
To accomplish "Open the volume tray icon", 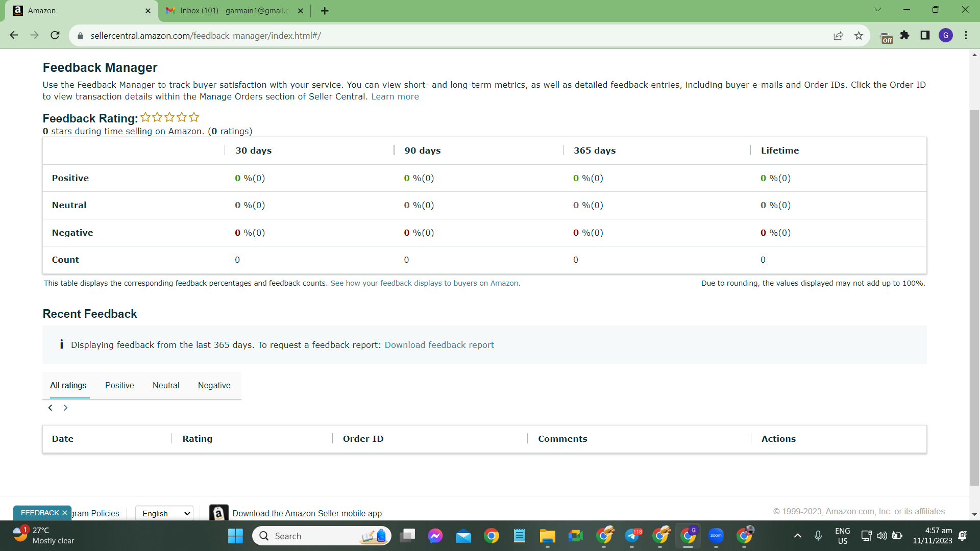I will (881, 536).
